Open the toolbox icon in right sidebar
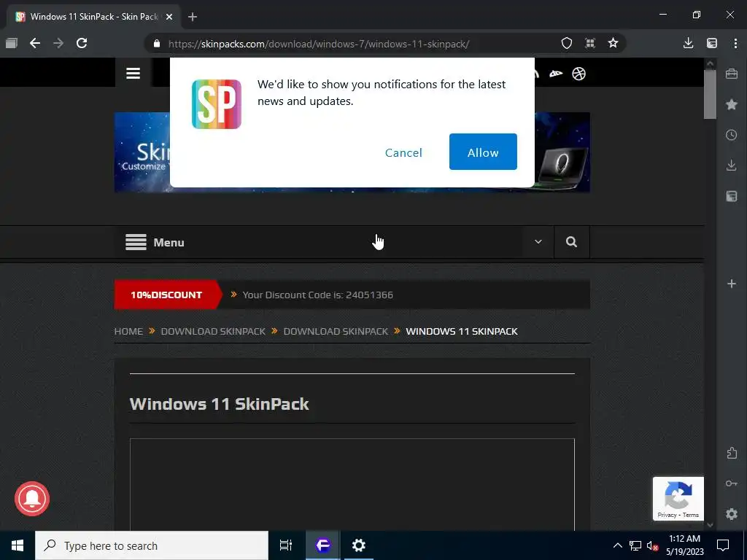 (732, 74)
